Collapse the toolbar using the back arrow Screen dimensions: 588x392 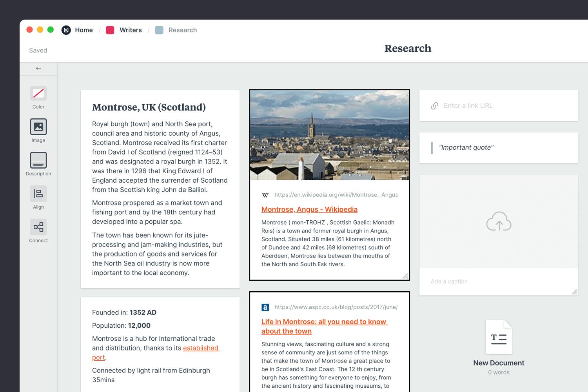coord(38,68)
